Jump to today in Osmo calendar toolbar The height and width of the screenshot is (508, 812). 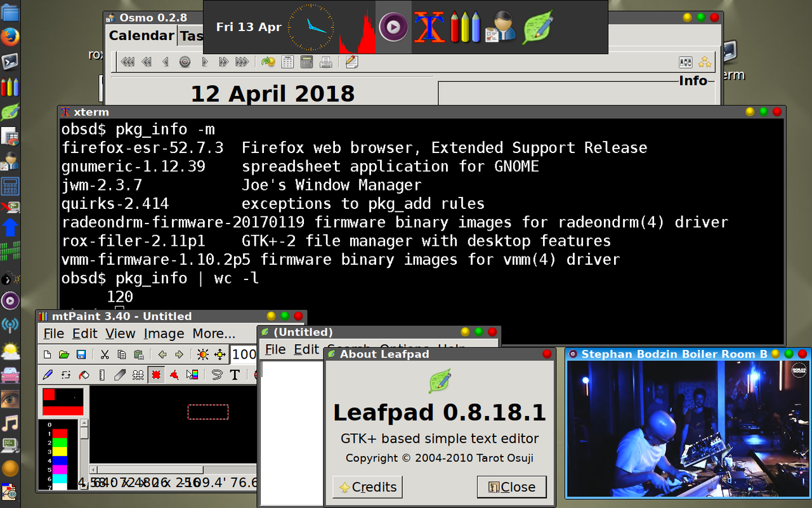point(185,62)
